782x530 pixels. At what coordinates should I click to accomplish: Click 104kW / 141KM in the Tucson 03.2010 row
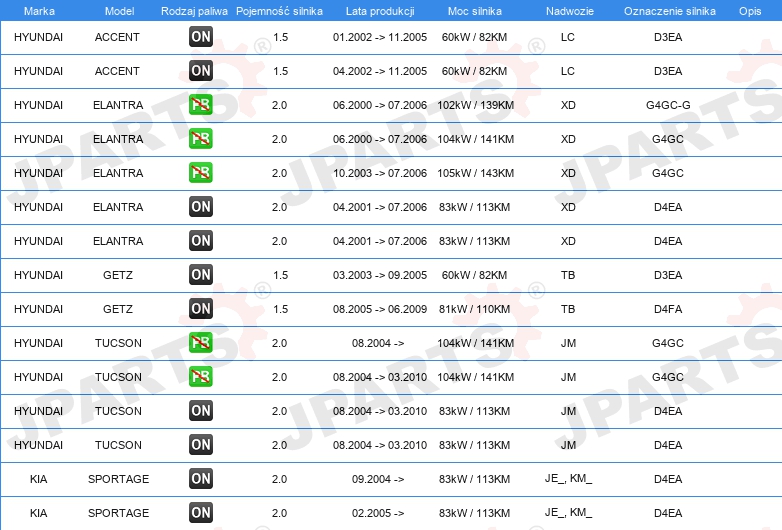[x=476, y=377]
